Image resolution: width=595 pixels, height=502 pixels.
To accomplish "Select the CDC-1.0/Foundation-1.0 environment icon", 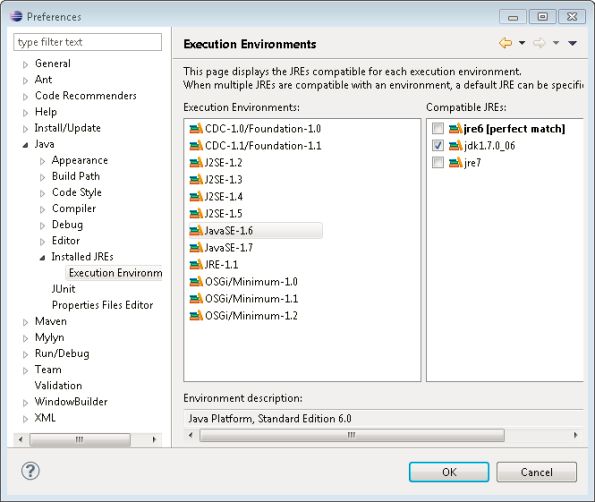I will click(196, 129).
